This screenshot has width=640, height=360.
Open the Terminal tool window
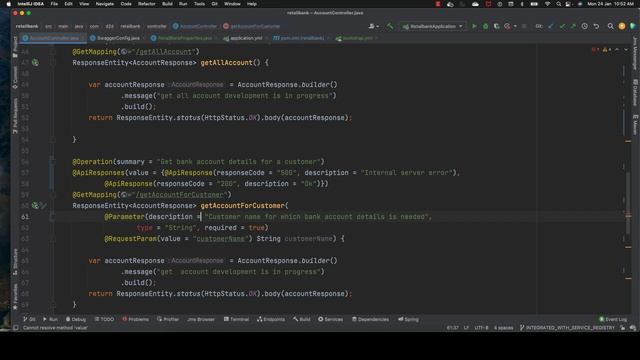coord(236,319)
